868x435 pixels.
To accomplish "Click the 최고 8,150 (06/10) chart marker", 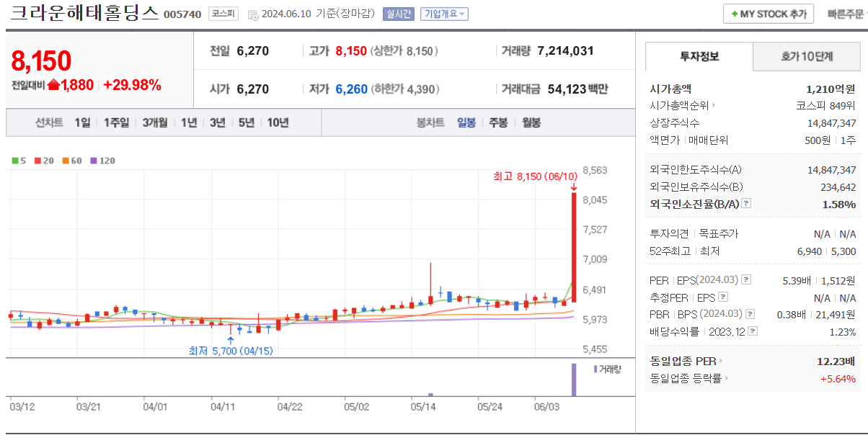I will (x=535, y=176).
